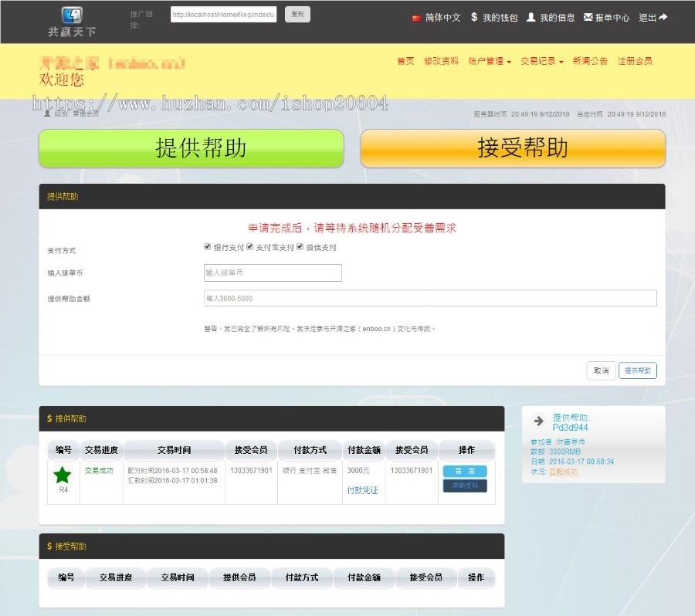Click the user level icon beside 级别
Screen dimensions: 695x616
(47, 113)
